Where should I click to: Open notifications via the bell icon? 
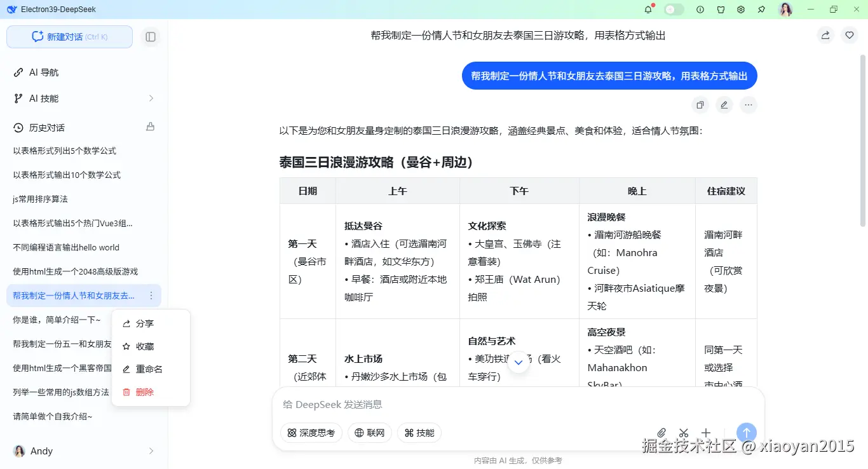[648, 10]
